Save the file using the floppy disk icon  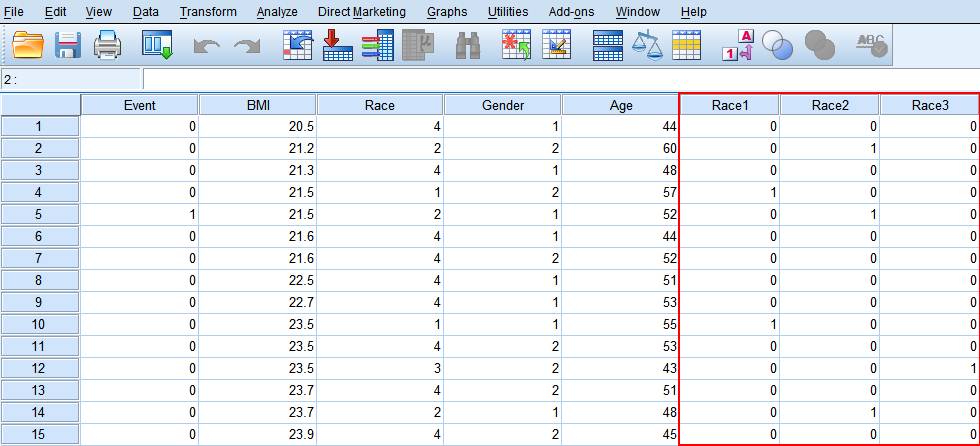[68, 45]
